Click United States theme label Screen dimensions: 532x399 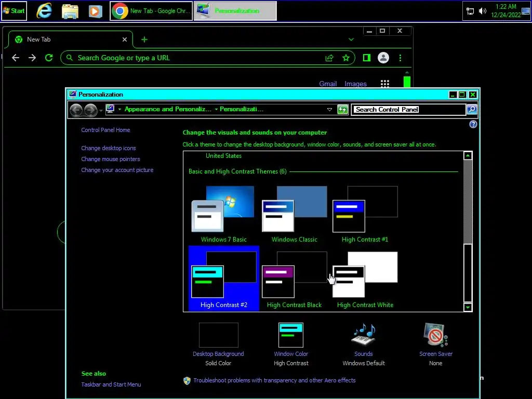coord(223,156)
